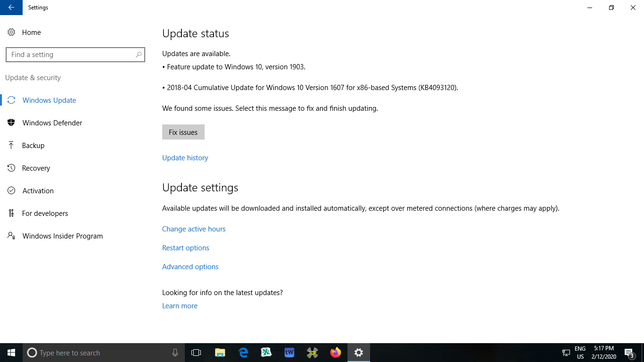This screenshot has width=644, height=362.
Task: Open Advanced options link
Action: 190,267
